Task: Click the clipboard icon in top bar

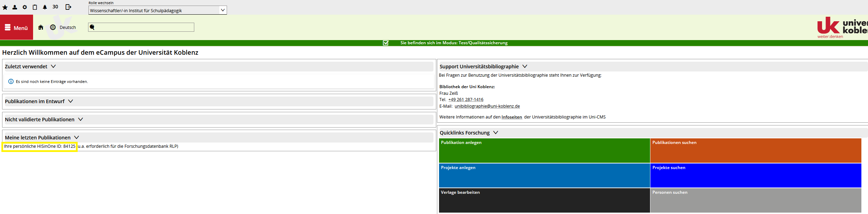Action: [x=35, y=7]
